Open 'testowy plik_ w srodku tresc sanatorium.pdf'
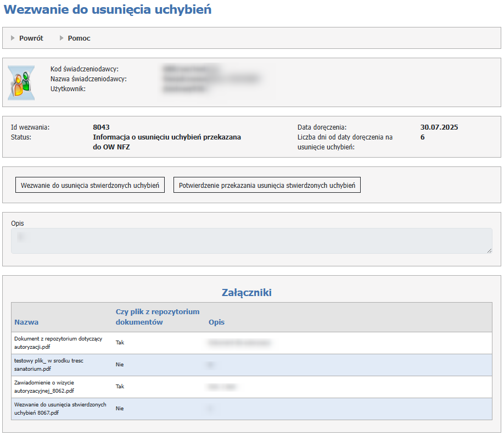504x435 pixels. click(48, 365)
